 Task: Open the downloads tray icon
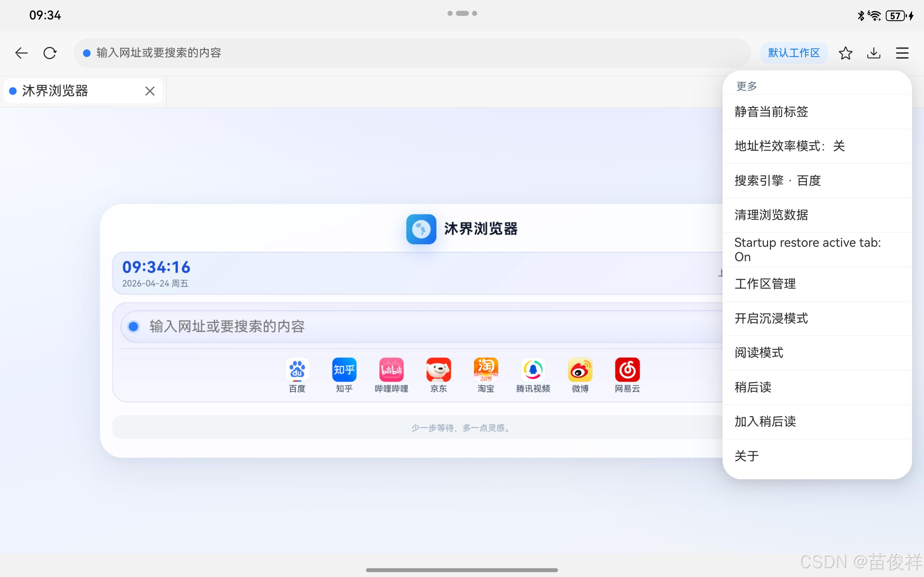point(873,53)
